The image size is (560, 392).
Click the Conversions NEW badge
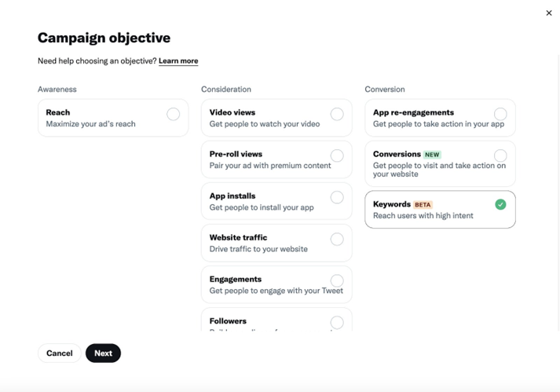tap(432, 155)
